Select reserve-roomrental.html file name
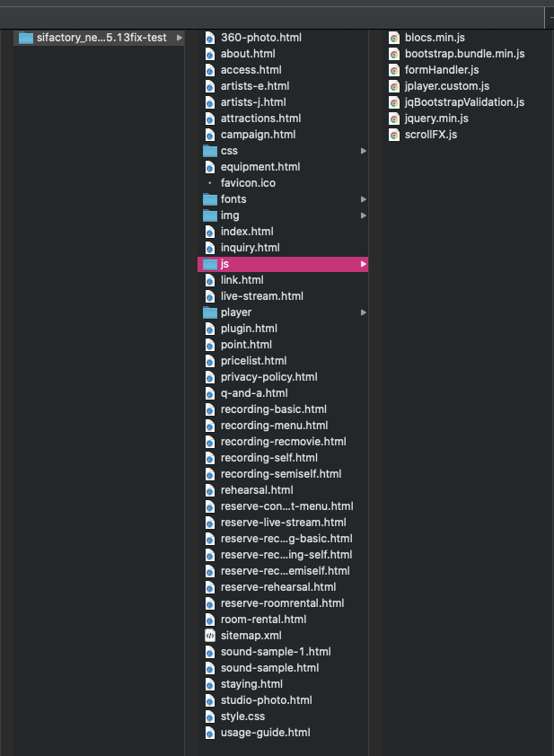Screen dimensions: 554x756 (282, 603)
